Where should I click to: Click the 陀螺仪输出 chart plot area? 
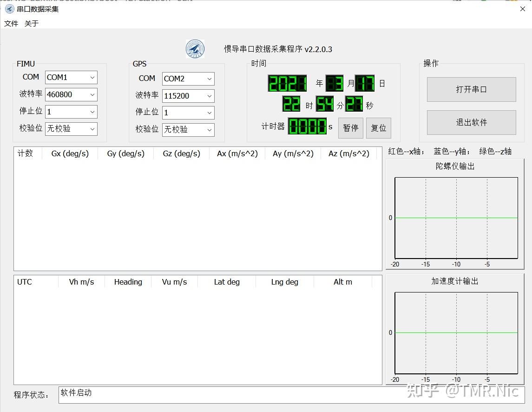click(456, 218)
